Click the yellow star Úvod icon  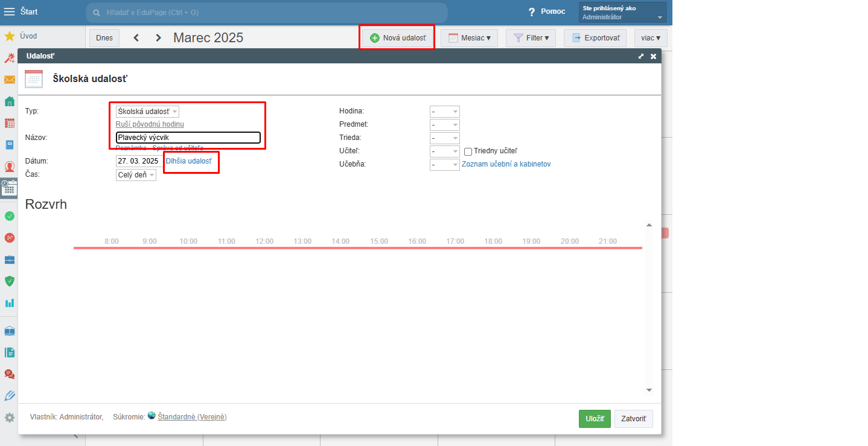pos(9,36)
